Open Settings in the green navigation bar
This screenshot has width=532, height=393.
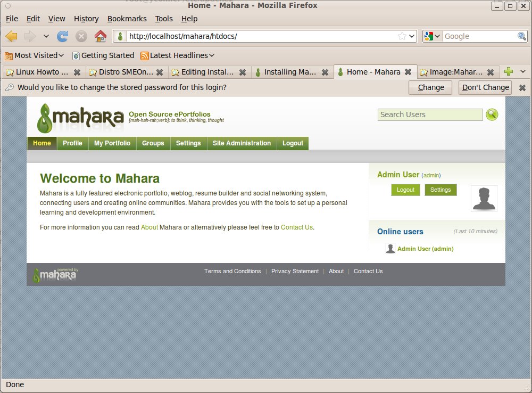(x=188, y=143)
